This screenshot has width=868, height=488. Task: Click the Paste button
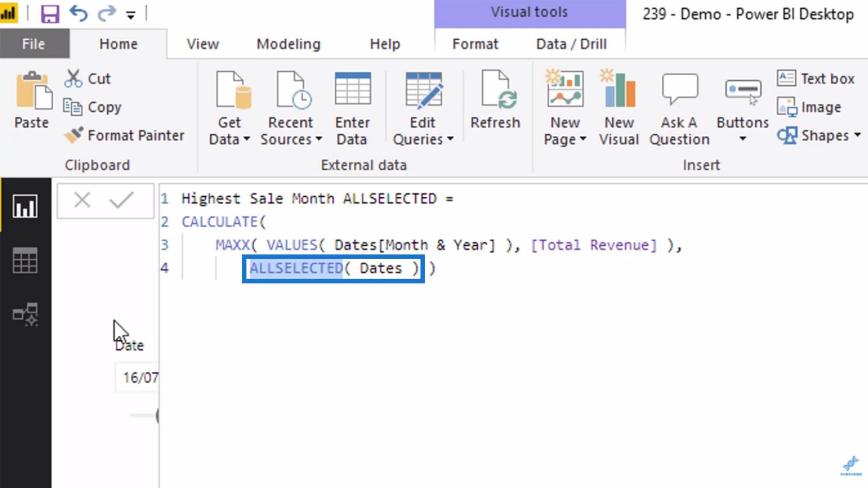(x=32, y=101)
